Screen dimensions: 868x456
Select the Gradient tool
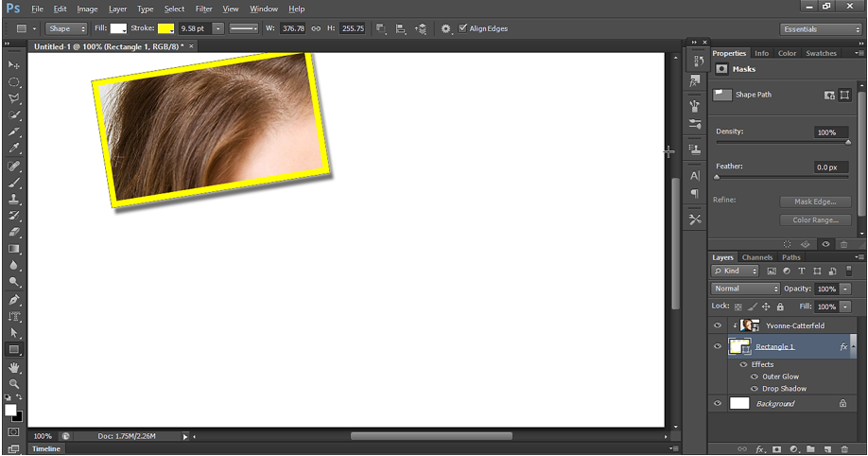(14, 249)
